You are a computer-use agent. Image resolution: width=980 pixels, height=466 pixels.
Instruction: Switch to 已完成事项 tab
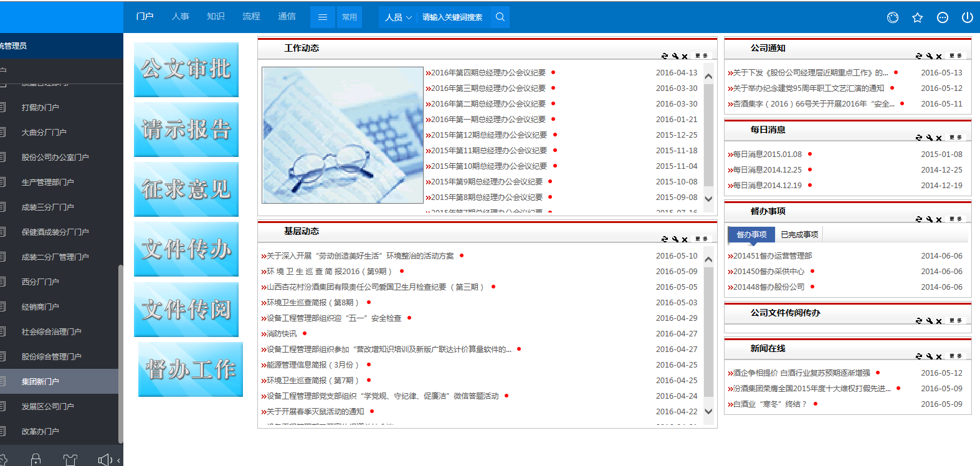(799, 234)
